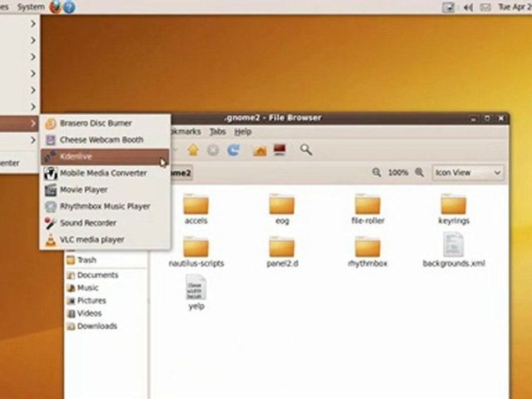Viewport: 532px width, 399px height.
Task: Start Kdenlive from the submenu
Action: pos(105,156)
